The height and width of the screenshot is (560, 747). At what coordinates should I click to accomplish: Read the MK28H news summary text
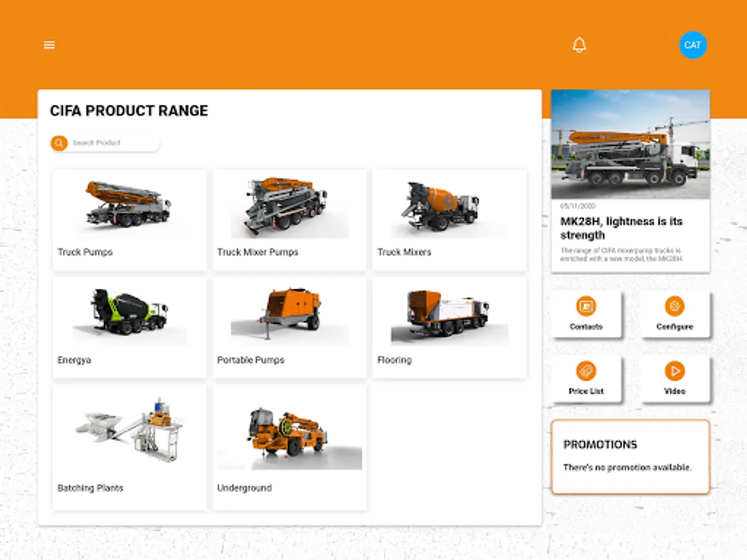[622, 254]
